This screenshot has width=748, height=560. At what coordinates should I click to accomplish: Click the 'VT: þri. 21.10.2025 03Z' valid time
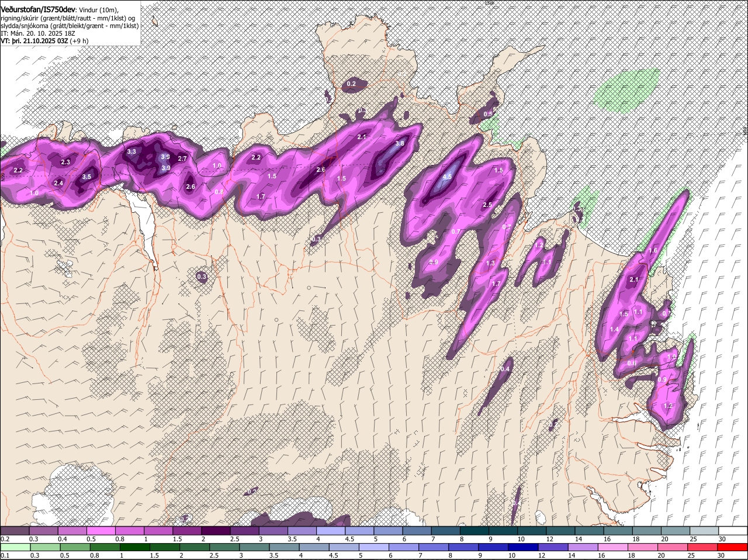34,41
